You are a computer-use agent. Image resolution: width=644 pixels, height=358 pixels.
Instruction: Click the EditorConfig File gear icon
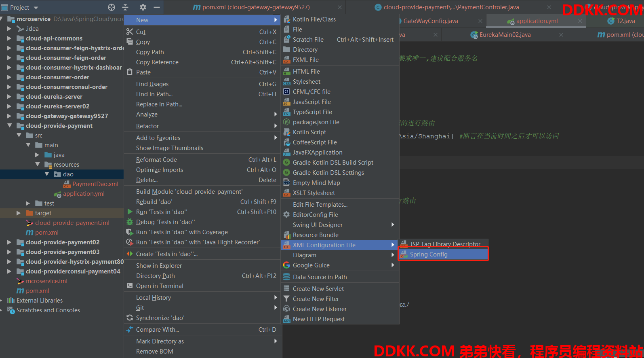[286, 214]
